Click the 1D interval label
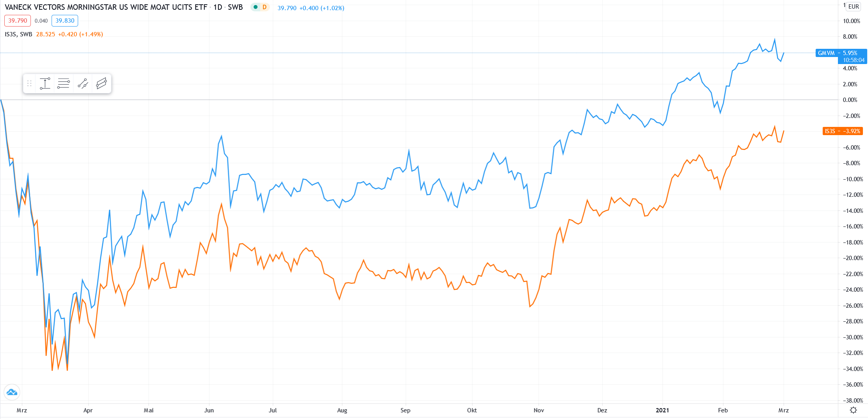 (x=218, y=7)
